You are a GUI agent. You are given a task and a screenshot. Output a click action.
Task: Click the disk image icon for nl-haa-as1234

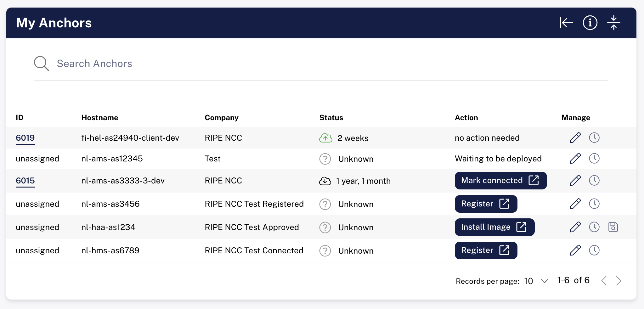pos(613,227)
